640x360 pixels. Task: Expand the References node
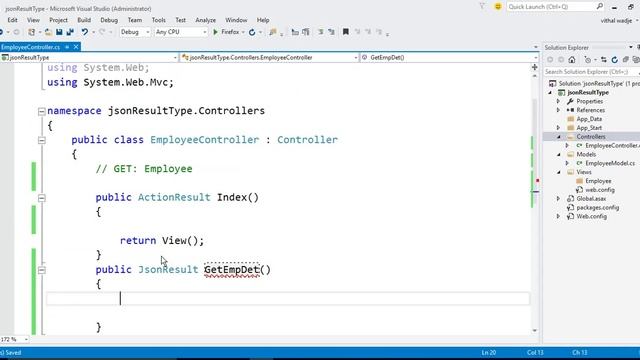pyautogui.click(x=558, y=110)
